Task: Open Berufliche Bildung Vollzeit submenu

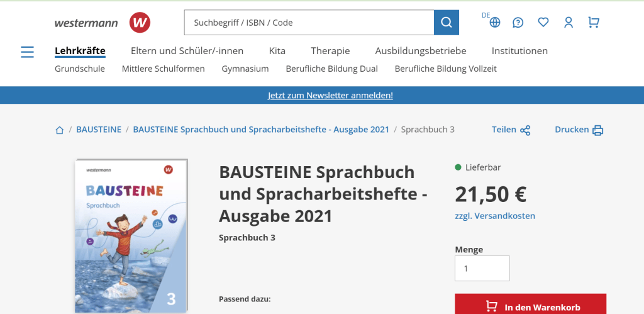Action: click(446, 69)
